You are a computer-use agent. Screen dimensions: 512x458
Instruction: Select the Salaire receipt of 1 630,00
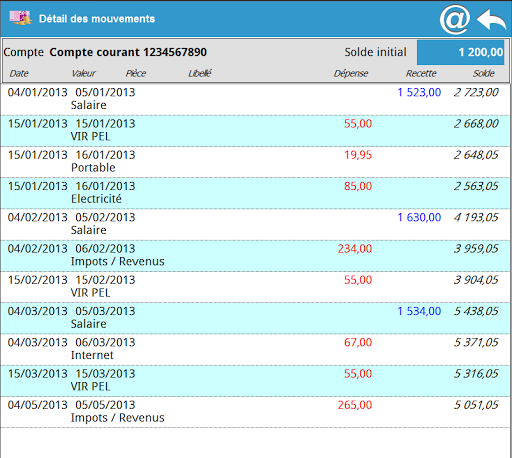pyautogui.click(x=256, y=224)
